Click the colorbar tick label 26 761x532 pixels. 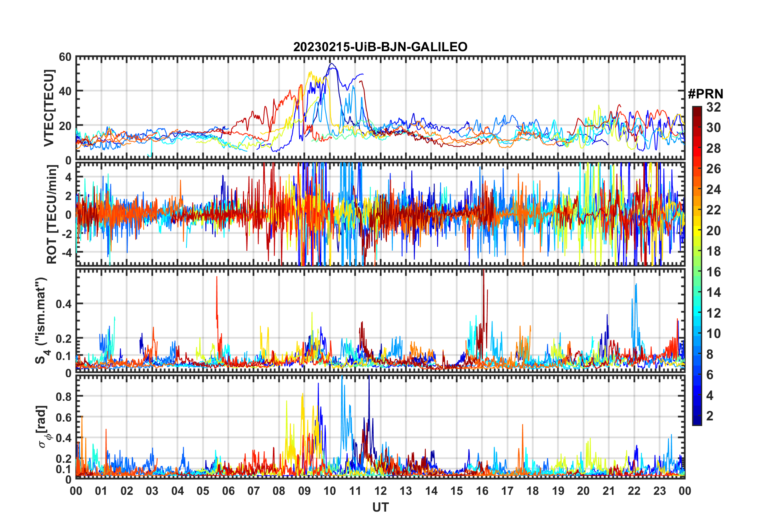tap(713, 169)
